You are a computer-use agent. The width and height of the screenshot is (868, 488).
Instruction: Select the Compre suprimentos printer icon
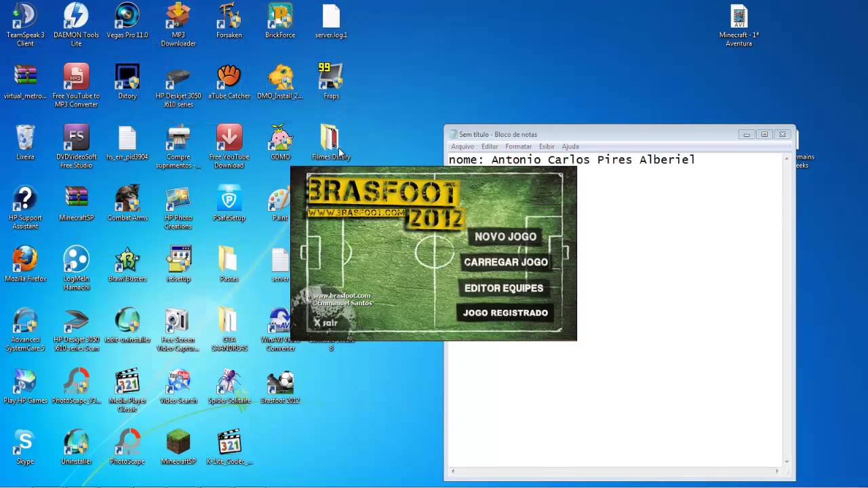click(x=178, y=147)
